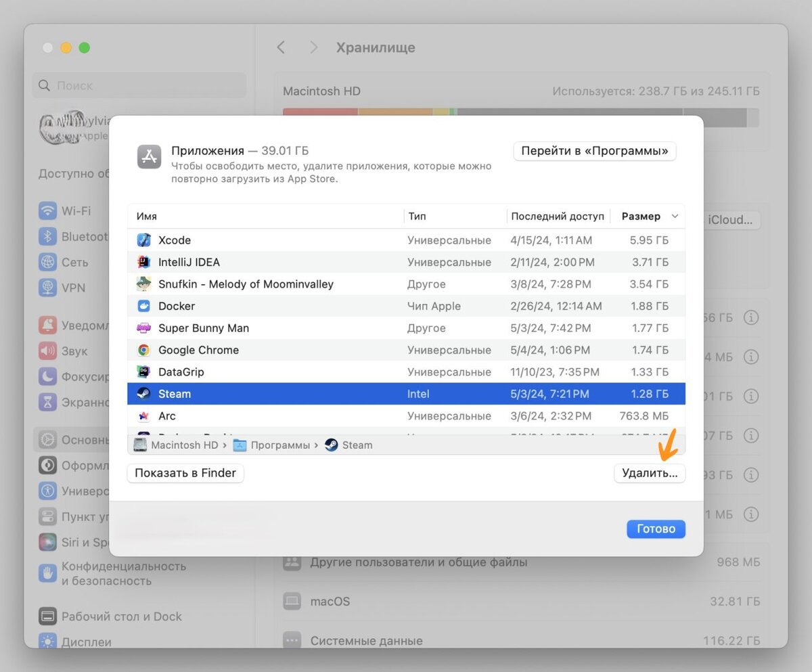
Task: Click info button next to 56 ГБ
Action: 751,317
